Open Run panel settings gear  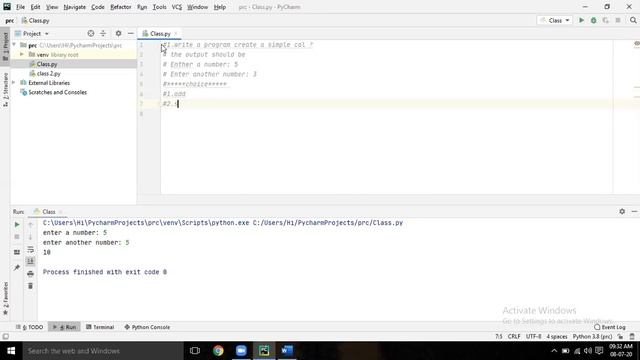pos(622,211)
